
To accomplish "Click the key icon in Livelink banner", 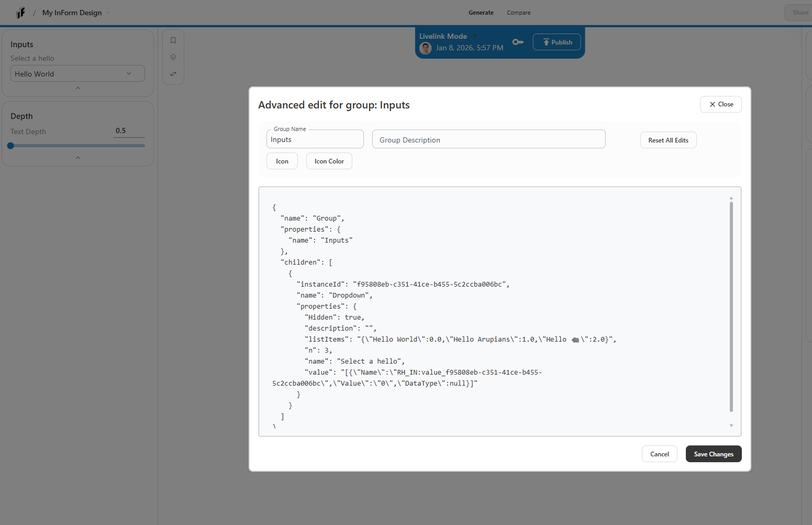I will [518, 42].
